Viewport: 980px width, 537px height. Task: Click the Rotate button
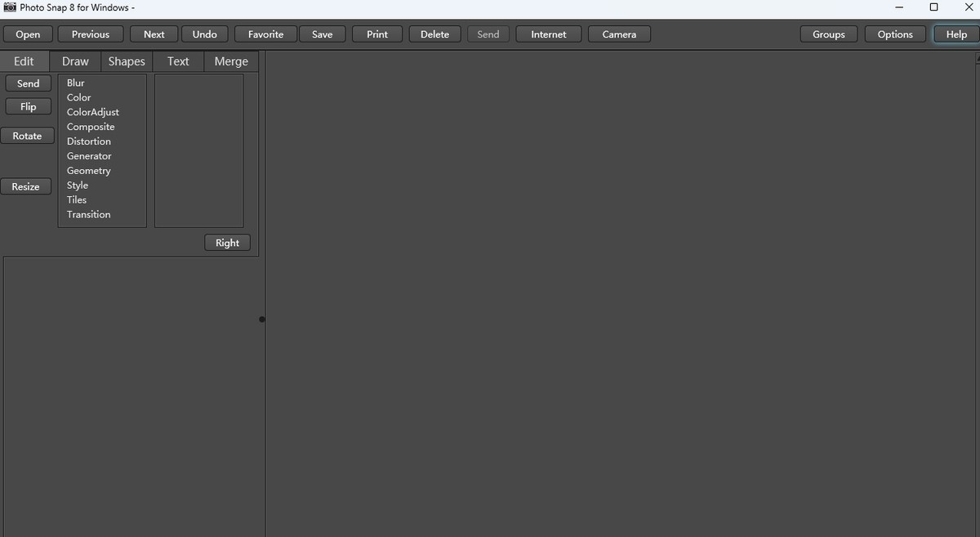27,136
